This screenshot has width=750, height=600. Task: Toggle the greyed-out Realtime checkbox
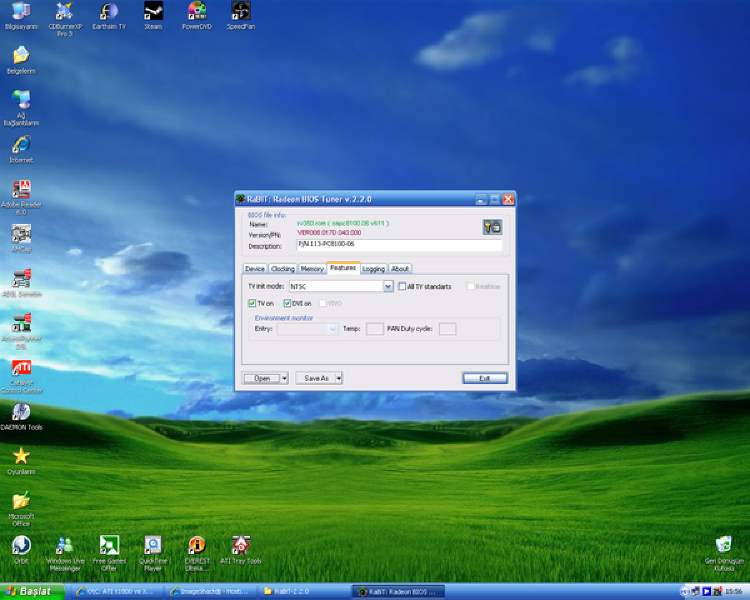pos(471,286)
